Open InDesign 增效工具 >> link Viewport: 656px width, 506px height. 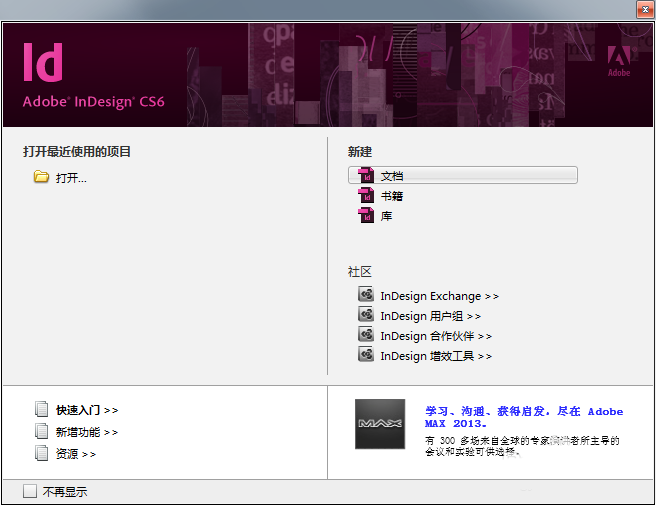pyautogui.click(x=436, y=357)
